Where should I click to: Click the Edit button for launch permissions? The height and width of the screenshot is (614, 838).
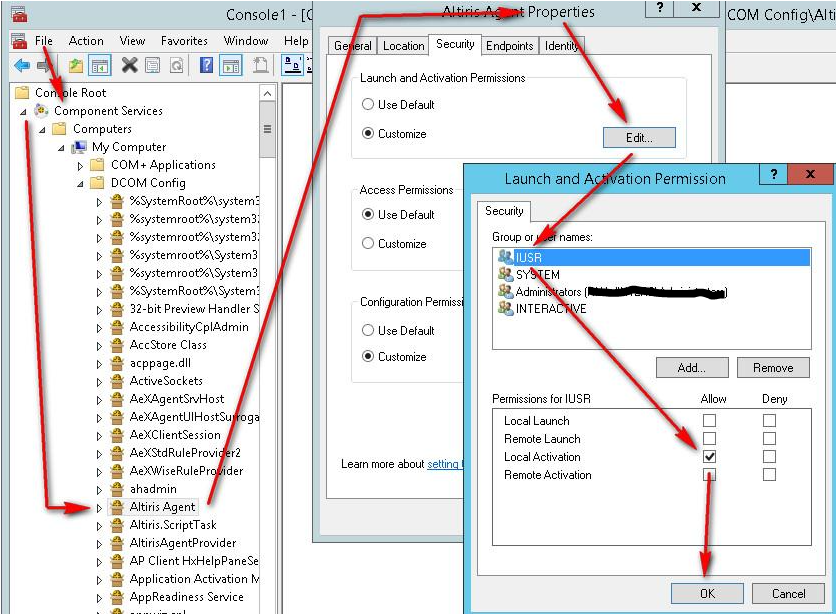(639, 138)
